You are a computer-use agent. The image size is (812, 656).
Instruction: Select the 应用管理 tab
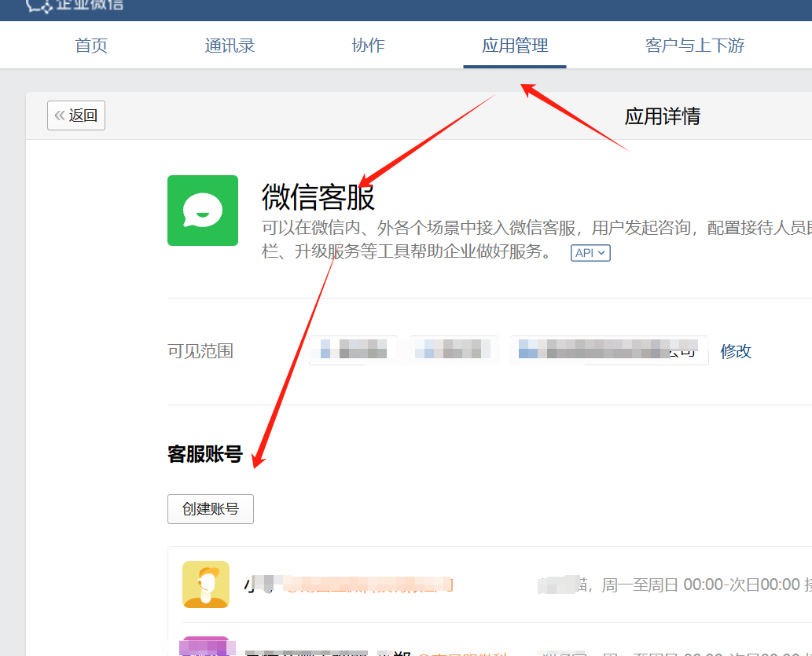point(515,46)
